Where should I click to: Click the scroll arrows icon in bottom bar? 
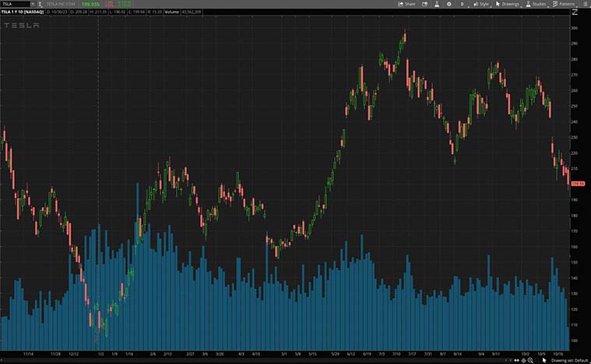pos(516,361)
